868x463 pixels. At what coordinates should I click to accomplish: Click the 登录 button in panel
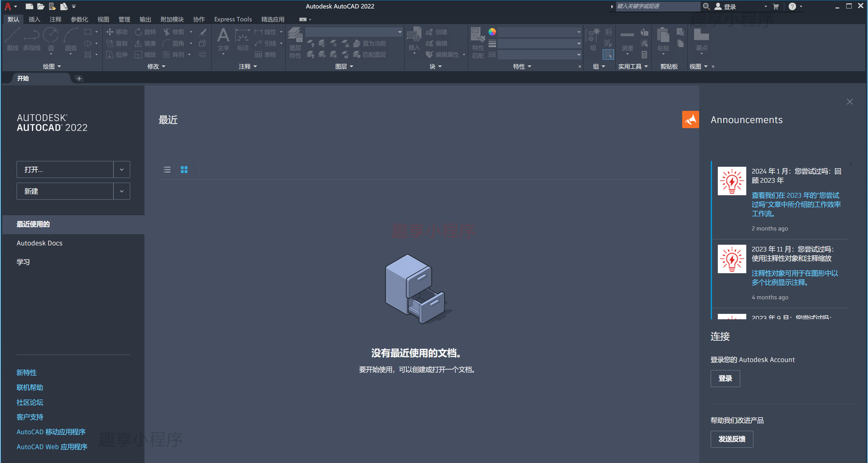click(725, 378)
